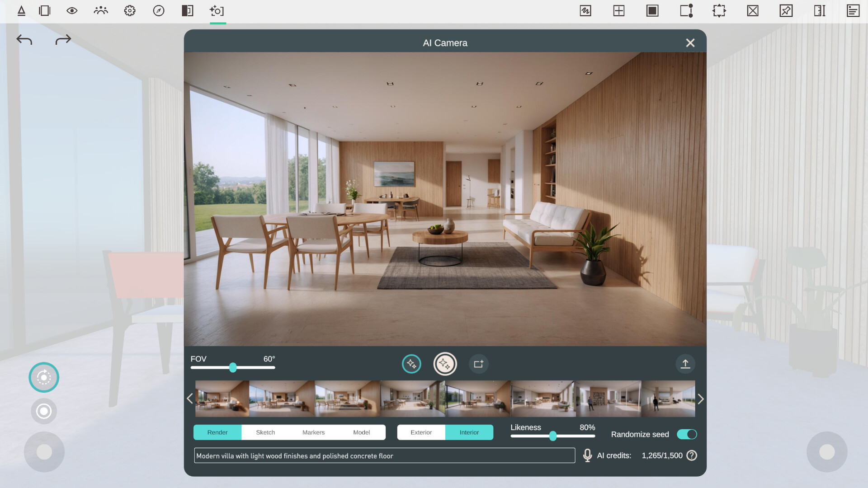Image resolution: width=868 pixels, height=488 pixels.
Task: Click the microphone icon next to the prompt field
Action: tap(587, 455)
